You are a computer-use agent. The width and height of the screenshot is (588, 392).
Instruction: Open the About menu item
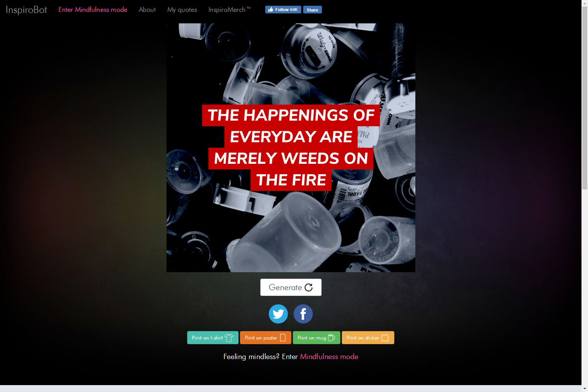coord(147,10)
